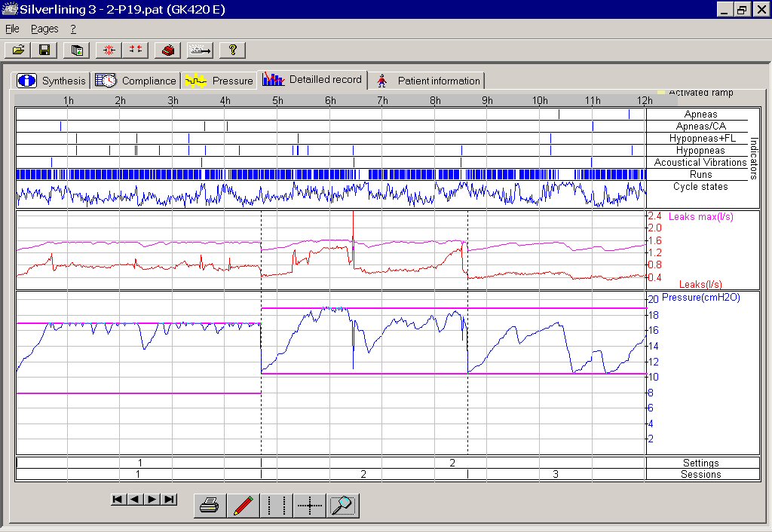Jump to the last record with skip-forward button
This screenshot has width=772, height=532.
click(170, 500)
